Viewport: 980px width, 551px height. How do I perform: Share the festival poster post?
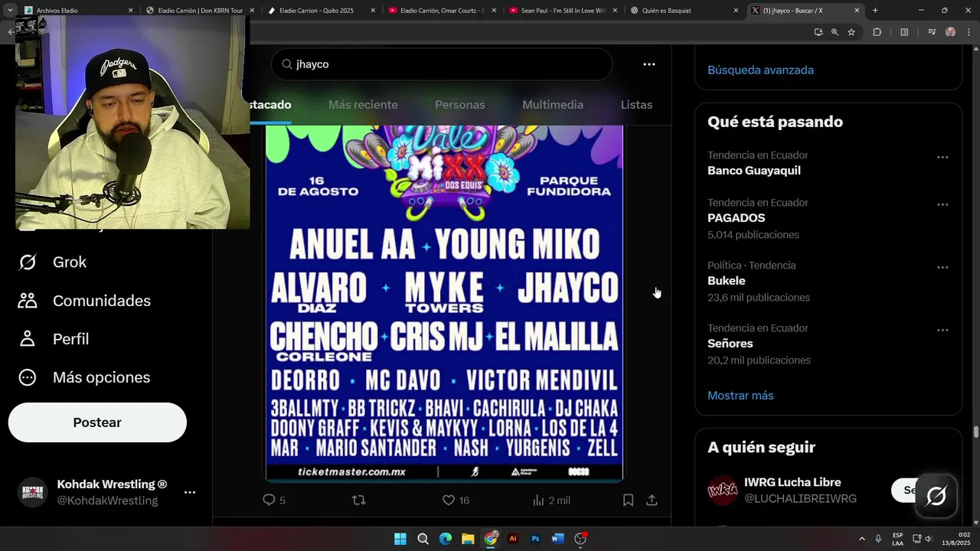pyautogui.click(x=652, y=500)
